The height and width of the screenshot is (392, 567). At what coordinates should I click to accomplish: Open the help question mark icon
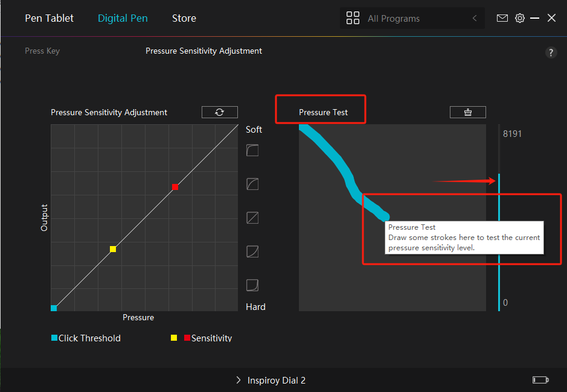click(x=551, y=52)
